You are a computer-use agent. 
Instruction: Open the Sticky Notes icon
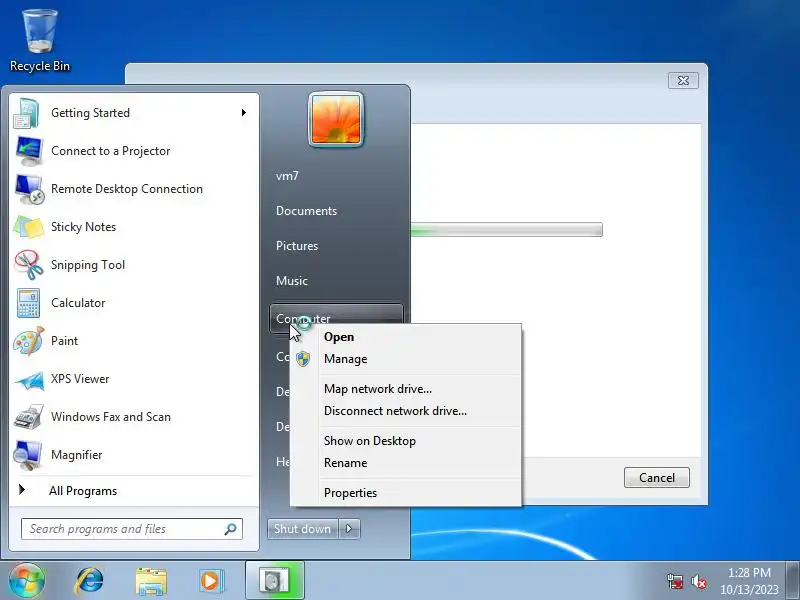29,227
